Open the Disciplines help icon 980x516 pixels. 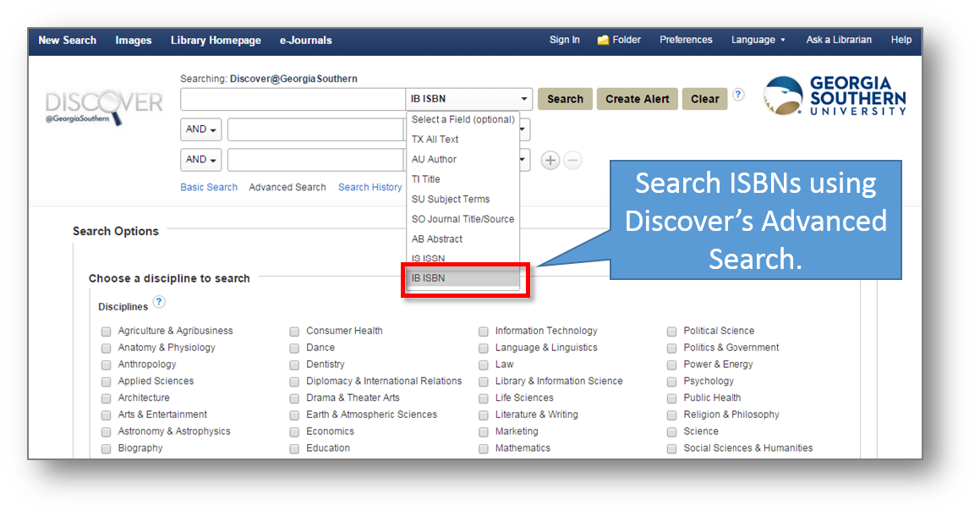coord(159,302)
